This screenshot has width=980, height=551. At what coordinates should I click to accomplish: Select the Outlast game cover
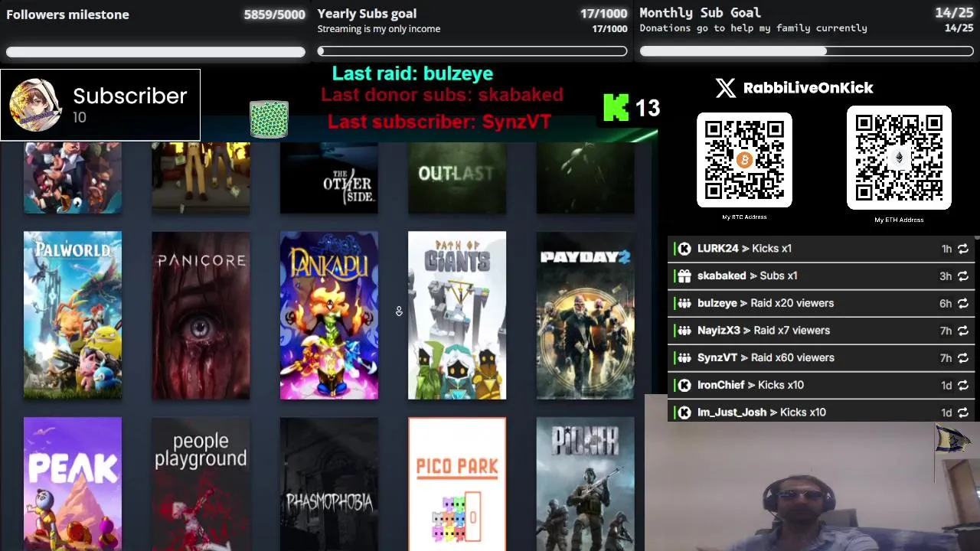click(x=457, y=178)
